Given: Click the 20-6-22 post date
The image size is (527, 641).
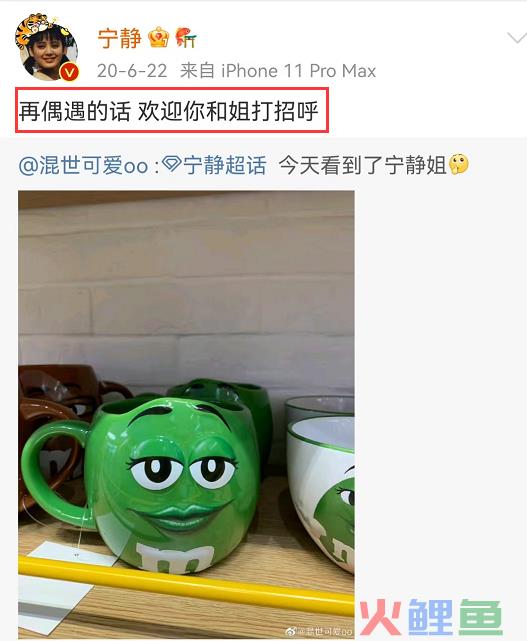Looking at the screenshot, I should coord(132,71).
